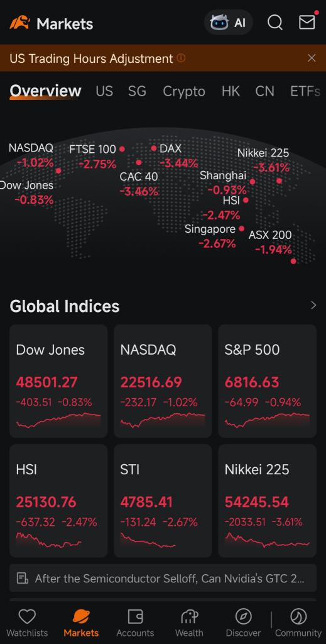326x644 pixels.
Task: Open the AI assistant robot button
Action: click(229, 23)
